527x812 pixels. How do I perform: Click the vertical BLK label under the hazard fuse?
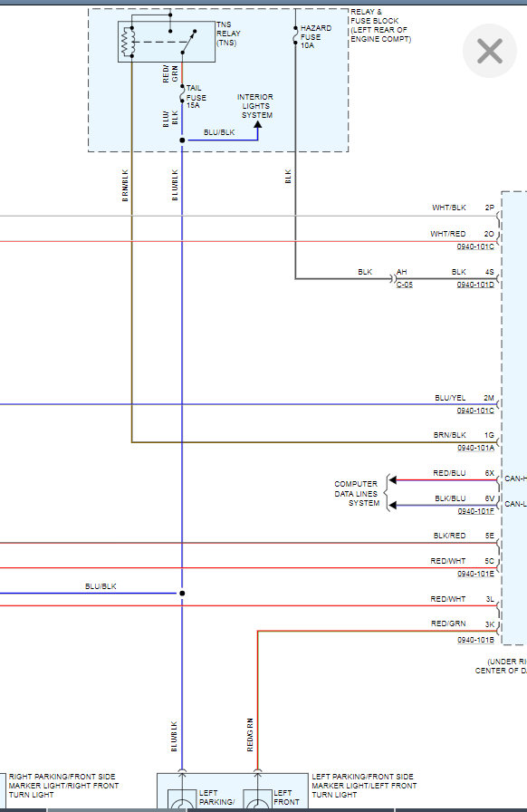[288, 177]
